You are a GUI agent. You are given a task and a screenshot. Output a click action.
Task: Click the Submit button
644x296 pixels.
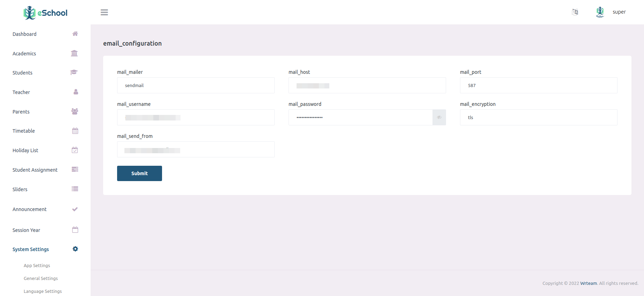[x=139, y=173]
